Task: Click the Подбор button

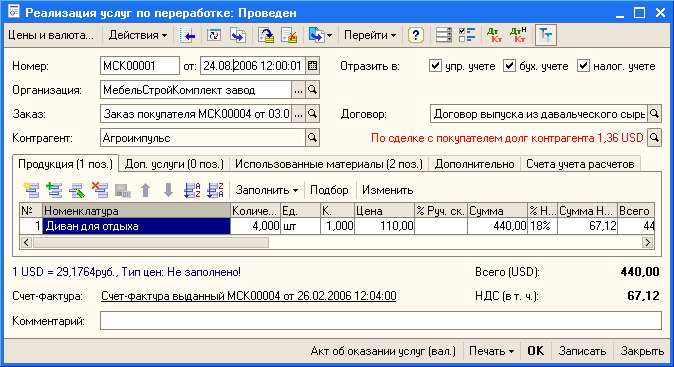Action: pos(329,190)
